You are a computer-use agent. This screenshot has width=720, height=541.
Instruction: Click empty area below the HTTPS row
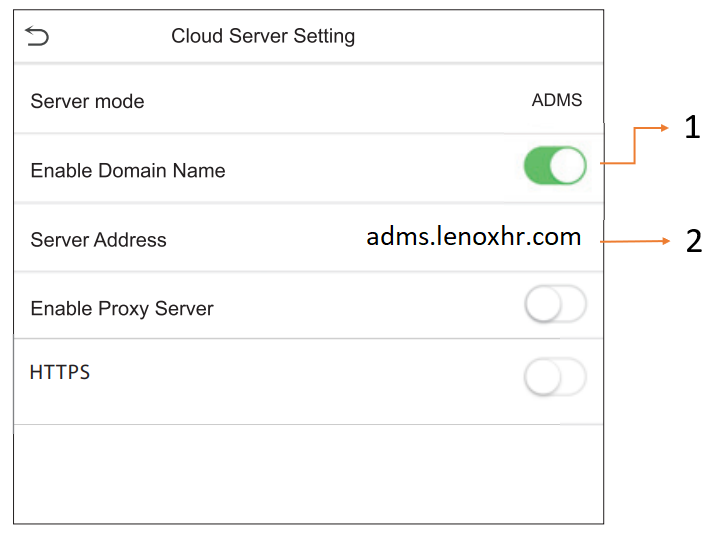point(309,473)
